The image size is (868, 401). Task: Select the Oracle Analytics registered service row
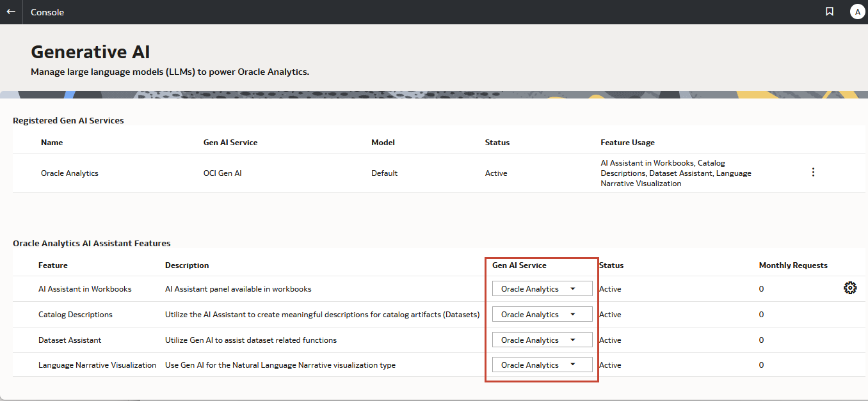[70, 173]
